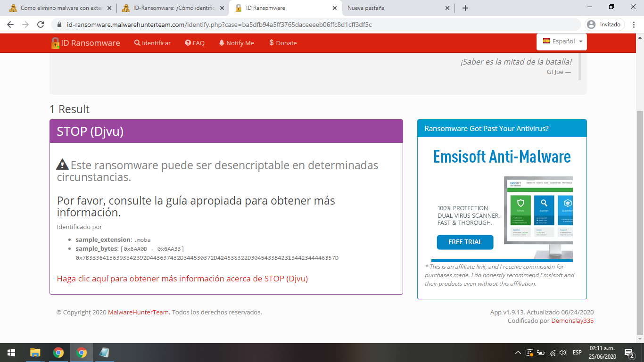Screen dimensions: 644x362
Task: Go back using the browser back arrow
Action: tap(10, 25)
